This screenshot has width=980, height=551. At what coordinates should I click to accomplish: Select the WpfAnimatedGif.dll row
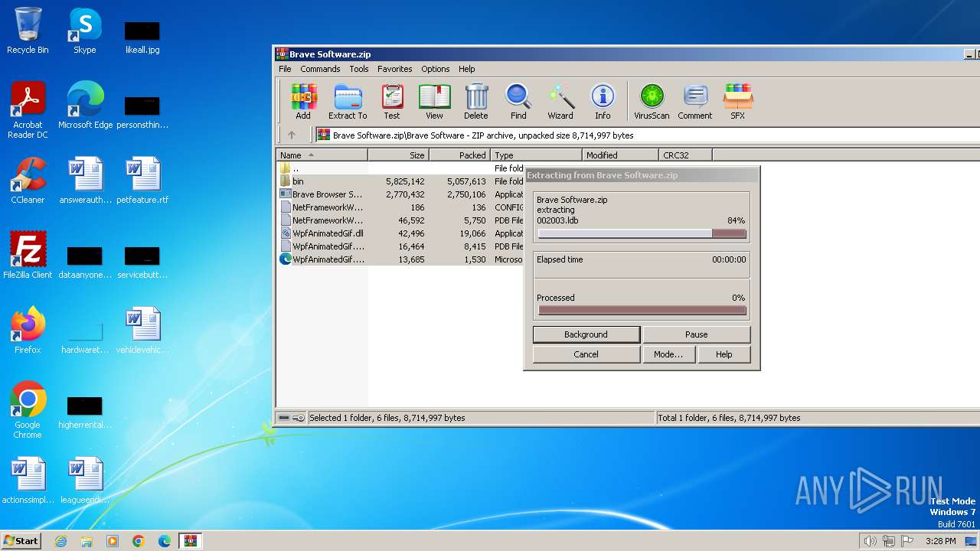[400, 233]
